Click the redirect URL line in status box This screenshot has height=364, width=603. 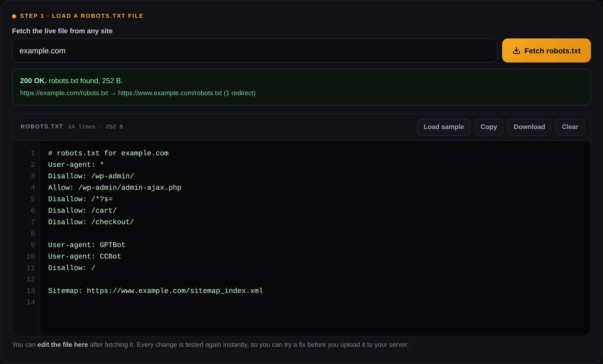pos(138,93)
